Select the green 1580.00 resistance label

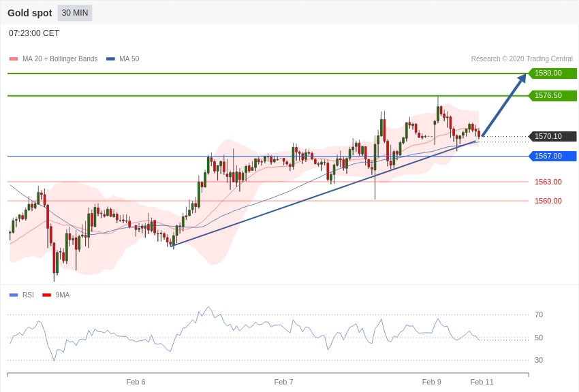coord(552,73)
